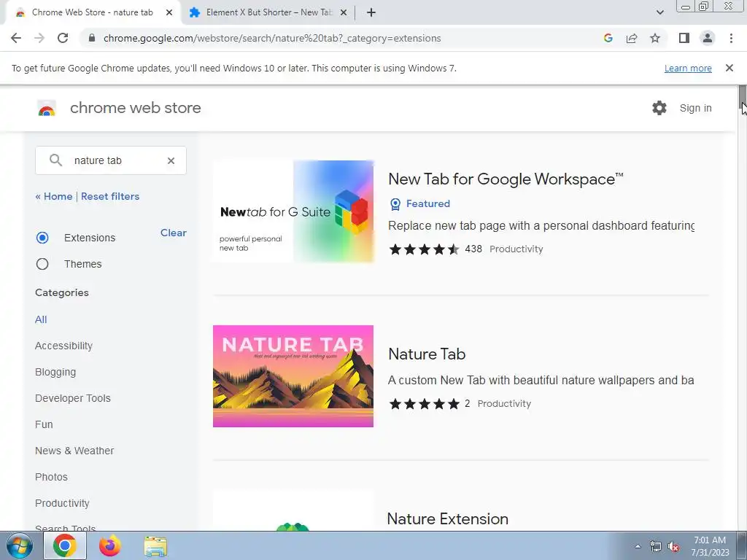The width and height of the screenshot is (747, 560).
Task: Select the Fun category
Action: point(44,424)
